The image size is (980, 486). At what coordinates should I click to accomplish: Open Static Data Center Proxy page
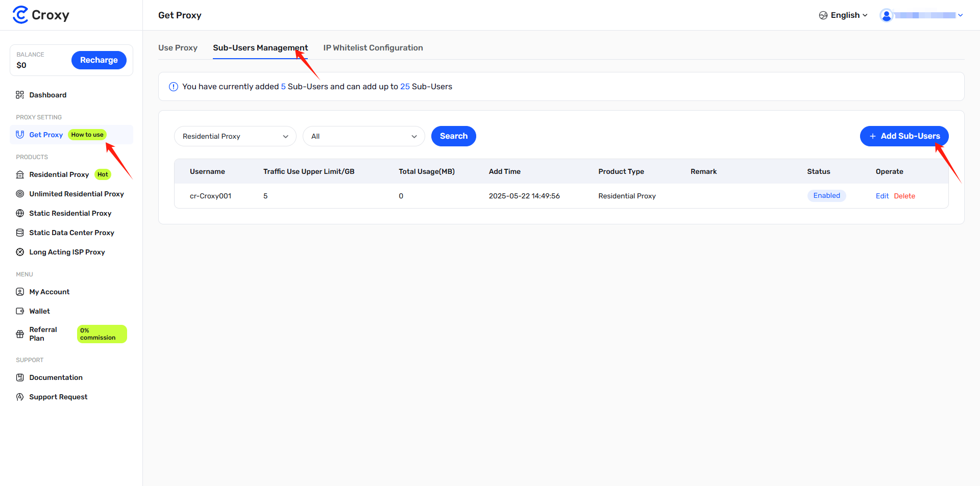[71, 233]
